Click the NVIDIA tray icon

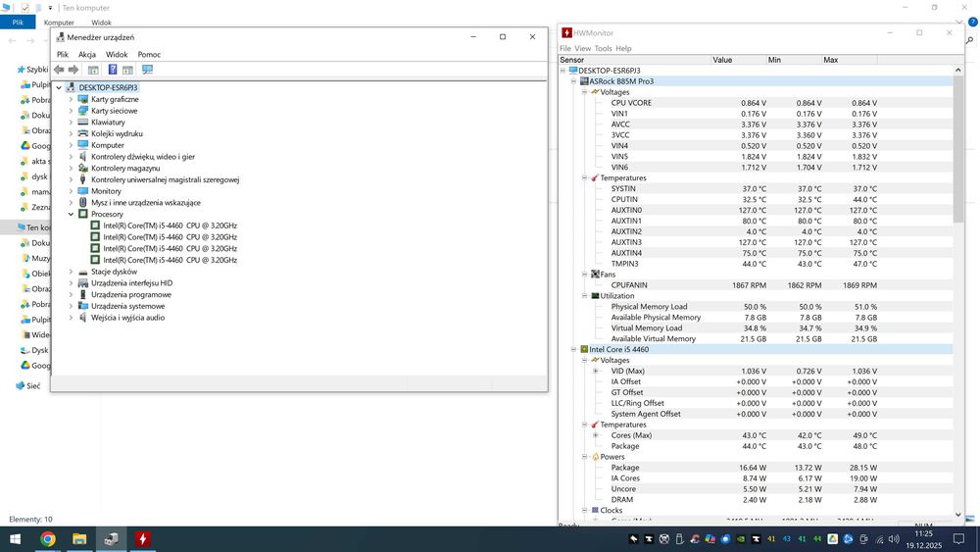(741, 539)
